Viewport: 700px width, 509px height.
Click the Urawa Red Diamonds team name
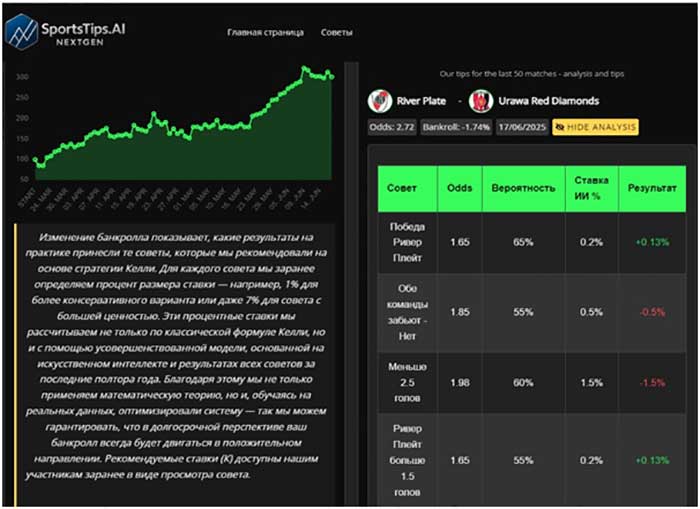coord(550,101)
